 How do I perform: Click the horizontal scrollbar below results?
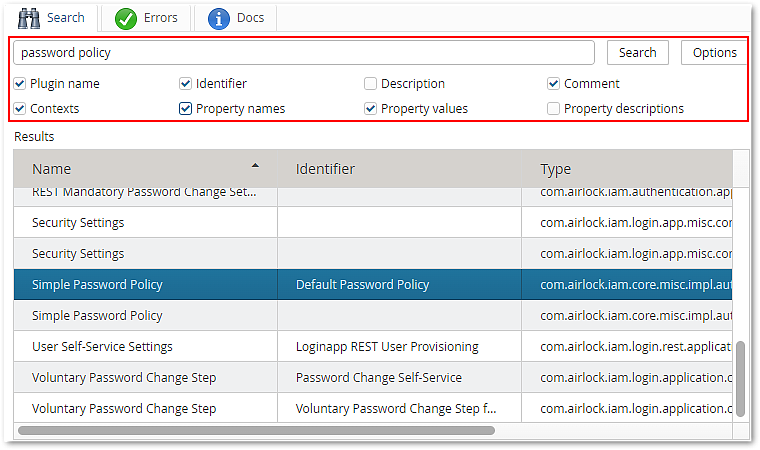point(256,431)
